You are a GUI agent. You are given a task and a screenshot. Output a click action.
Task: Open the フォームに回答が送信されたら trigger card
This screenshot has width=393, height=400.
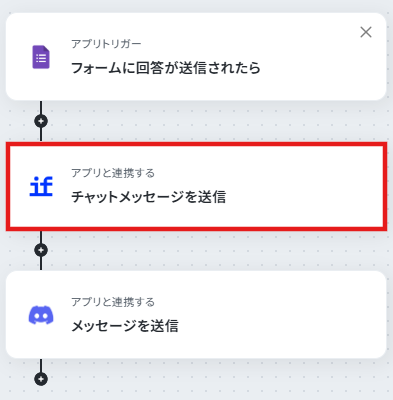pyautogui.click(x=196, y=57)
